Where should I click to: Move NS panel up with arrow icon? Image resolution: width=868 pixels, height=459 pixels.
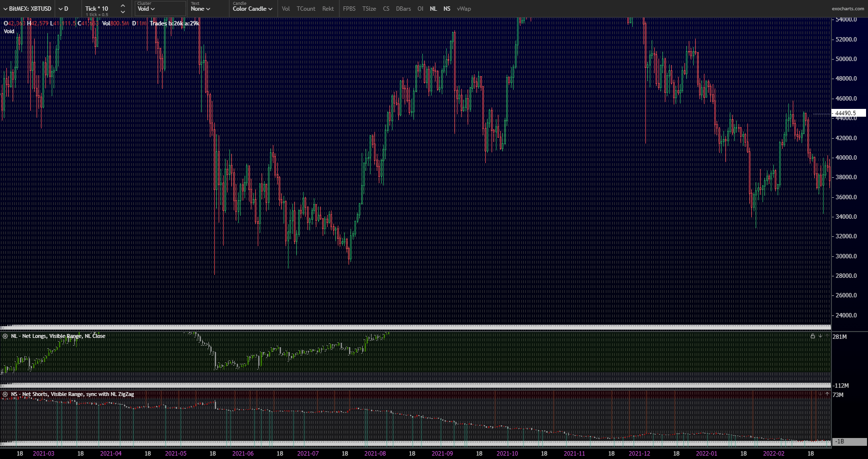(x=827, y=394)
